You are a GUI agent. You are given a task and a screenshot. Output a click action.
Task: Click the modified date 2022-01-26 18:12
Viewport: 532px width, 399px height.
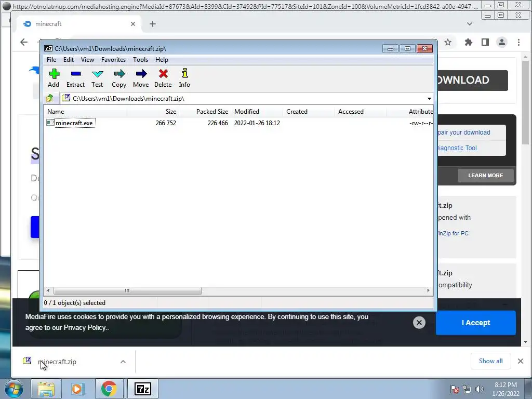point(257,123)
